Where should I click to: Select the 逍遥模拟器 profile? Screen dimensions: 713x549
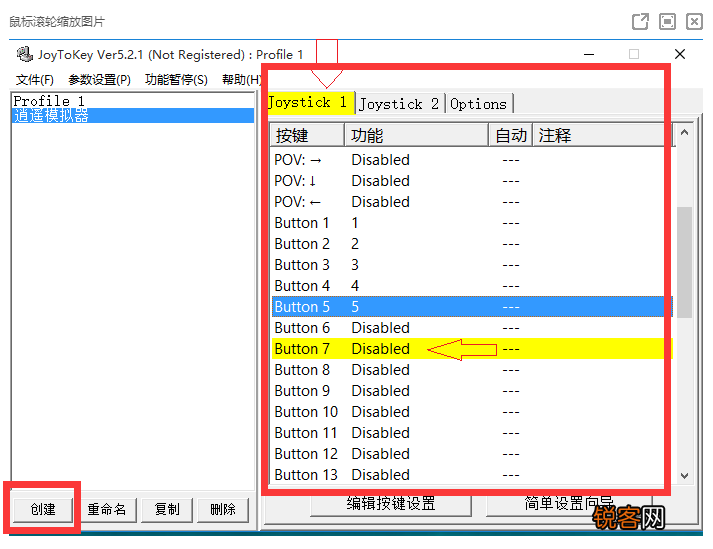click(133, 115)
